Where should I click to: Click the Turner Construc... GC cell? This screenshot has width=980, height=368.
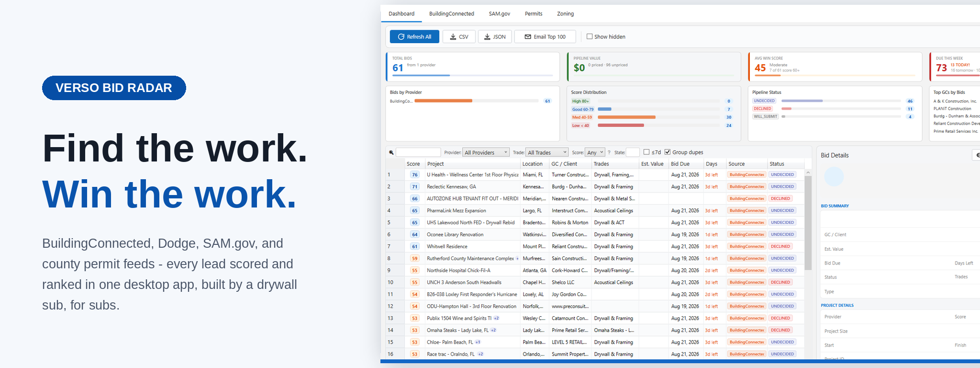[570, 175]
